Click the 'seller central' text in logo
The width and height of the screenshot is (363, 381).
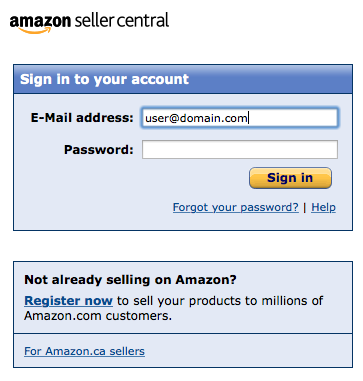[x=122, y=20]
